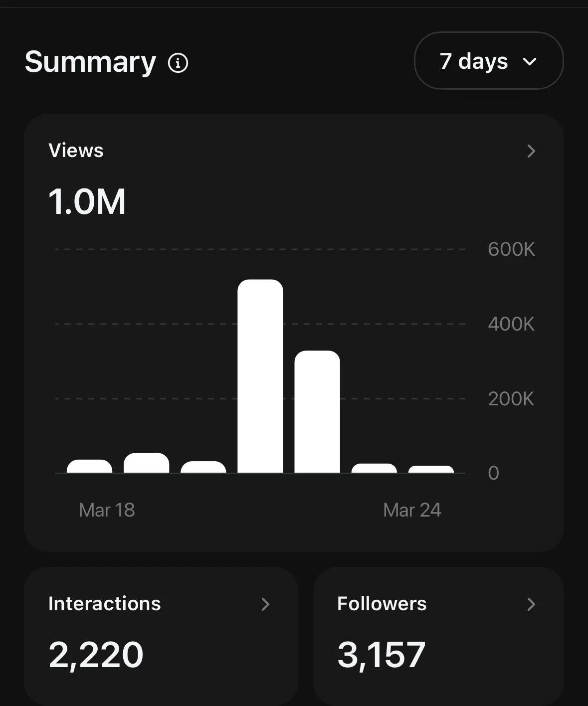The width and height of the screenshot is (588, 706).
Task: Select the second-tallest bar in Views chart
Action: coord(317,412)
